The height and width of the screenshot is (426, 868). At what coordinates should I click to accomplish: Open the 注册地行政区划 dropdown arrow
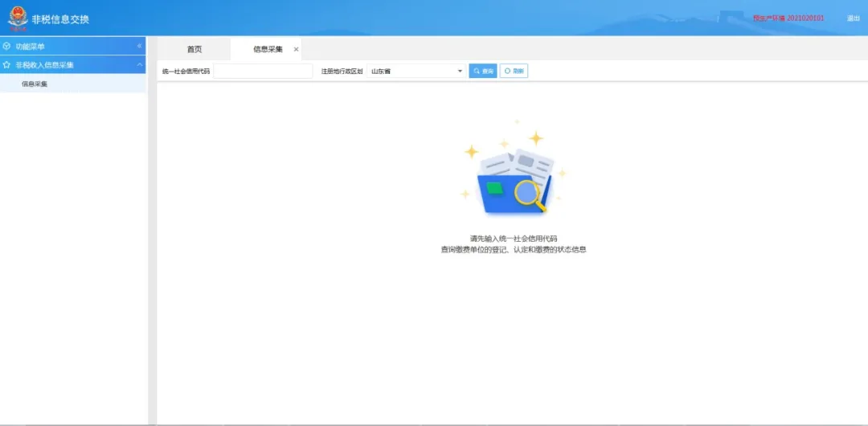coord(460,72)
